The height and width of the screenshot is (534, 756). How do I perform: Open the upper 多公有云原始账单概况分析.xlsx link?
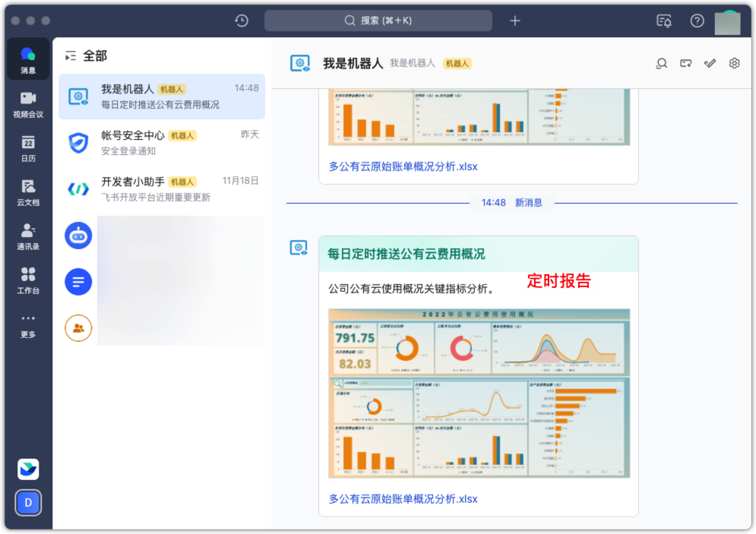(x=403, y=167)
